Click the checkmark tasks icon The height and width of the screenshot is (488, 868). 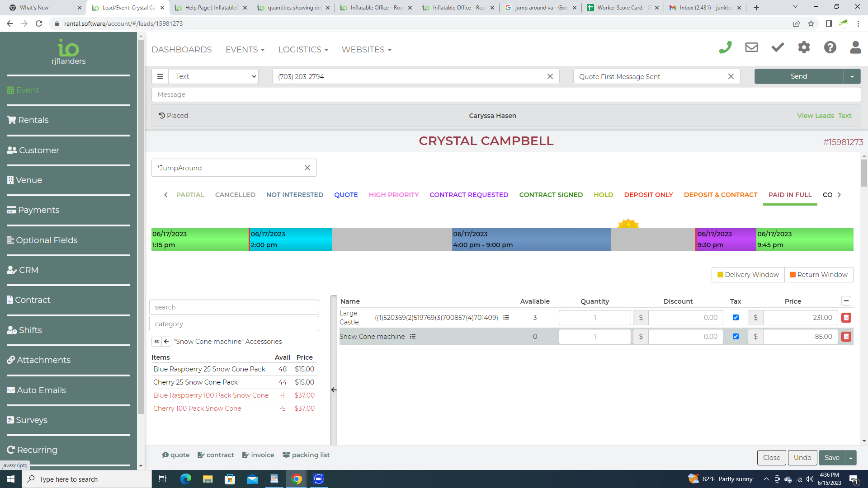(x=778, y=47)
